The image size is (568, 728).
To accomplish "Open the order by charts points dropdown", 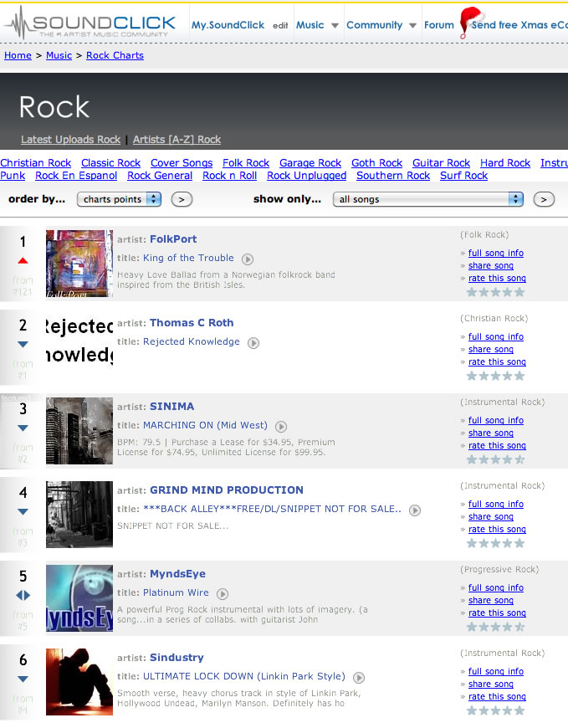I will [x=120, y=199].
